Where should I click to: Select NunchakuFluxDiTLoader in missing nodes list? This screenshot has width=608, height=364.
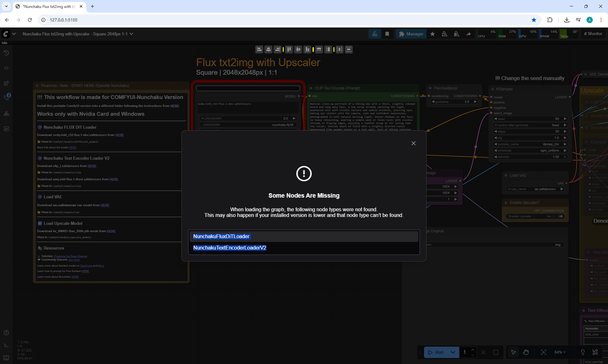(x=221, y=237)
